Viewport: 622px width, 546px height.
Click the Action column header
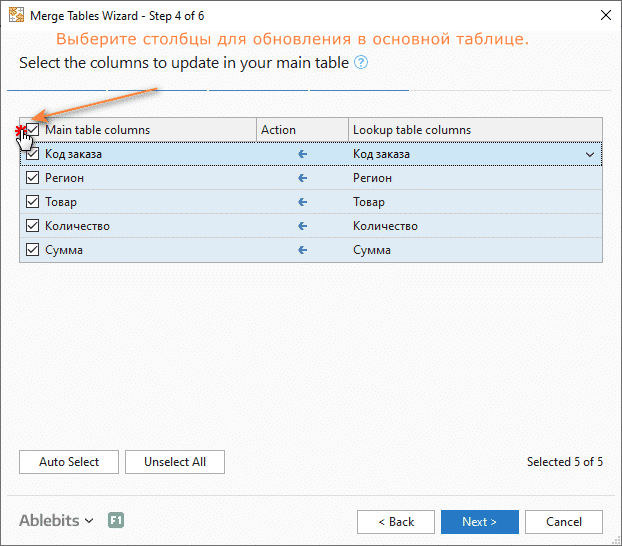coord(302,130)
